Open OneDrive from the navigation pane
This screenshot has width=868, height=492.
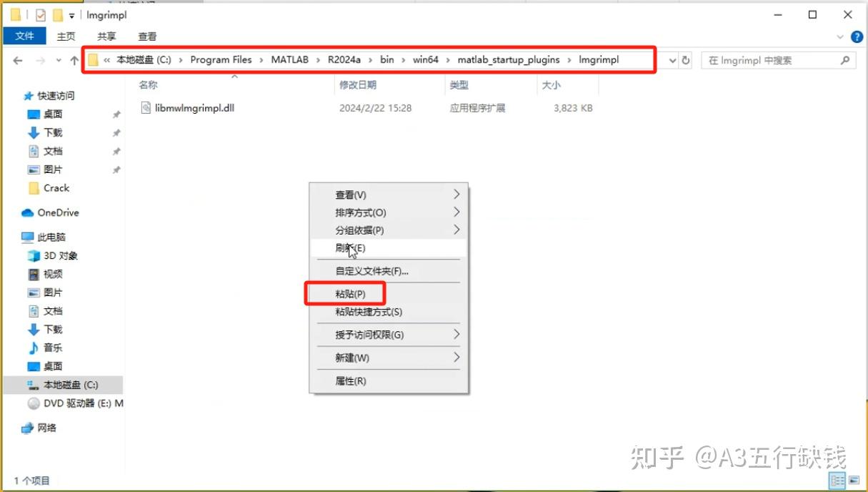pos(56,212)
